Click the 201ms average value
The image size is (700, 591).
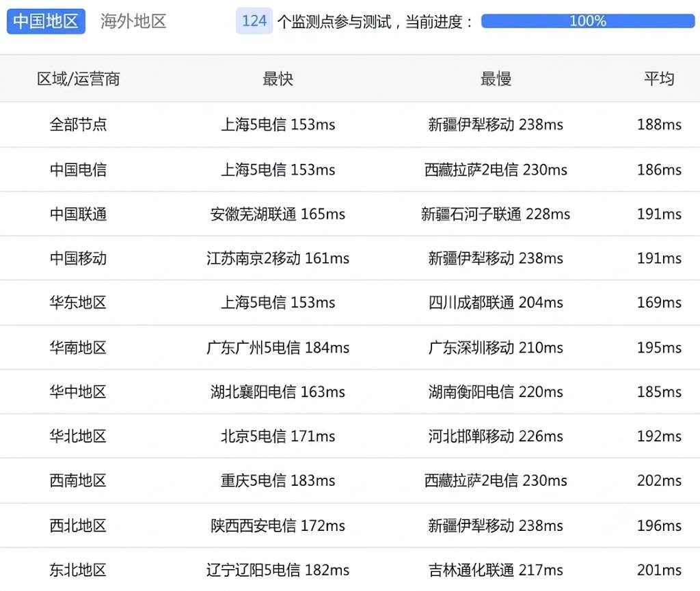tap(659, 570)
